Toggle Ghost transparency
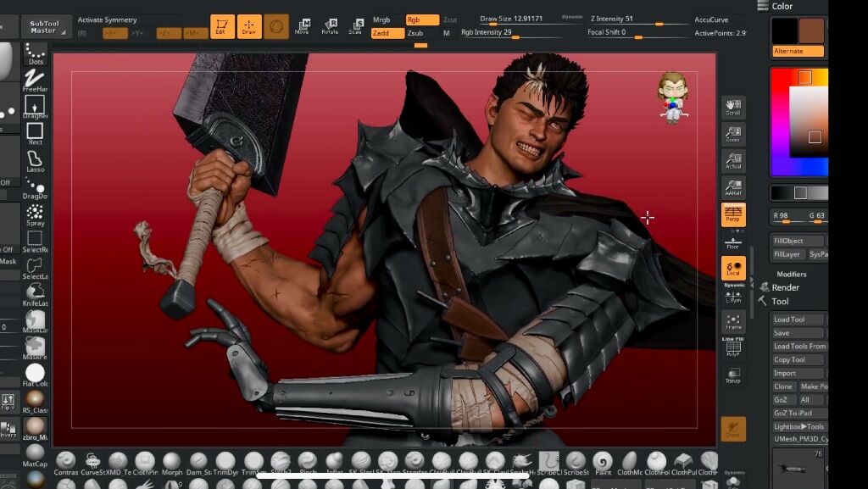868x489 pixels. tap(733, 429)
